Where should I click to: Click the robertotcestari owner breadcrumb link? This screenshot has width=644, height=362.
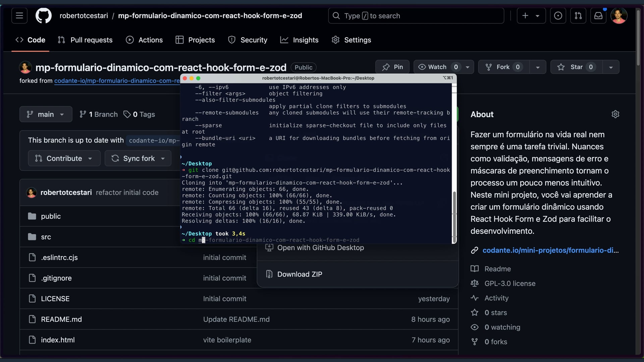pyautogui.click(x=84, y=16)
